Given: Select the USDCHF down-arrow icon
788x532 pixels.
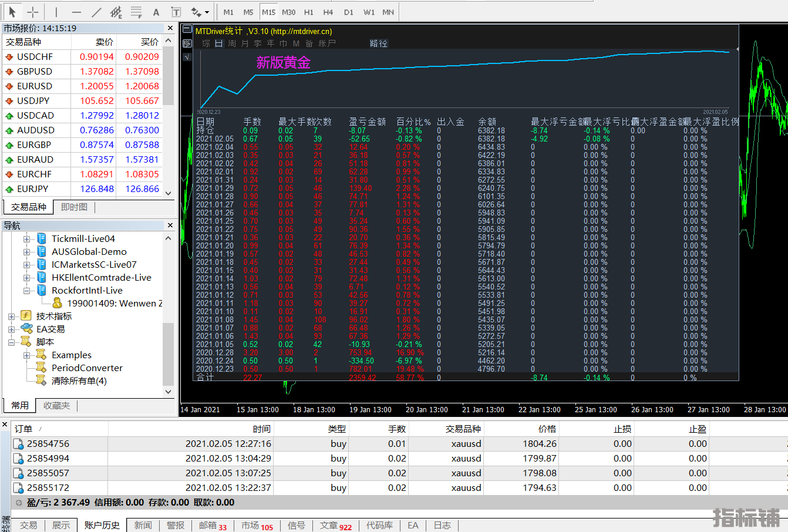Looking at the screenshot, I should [9, 57].
